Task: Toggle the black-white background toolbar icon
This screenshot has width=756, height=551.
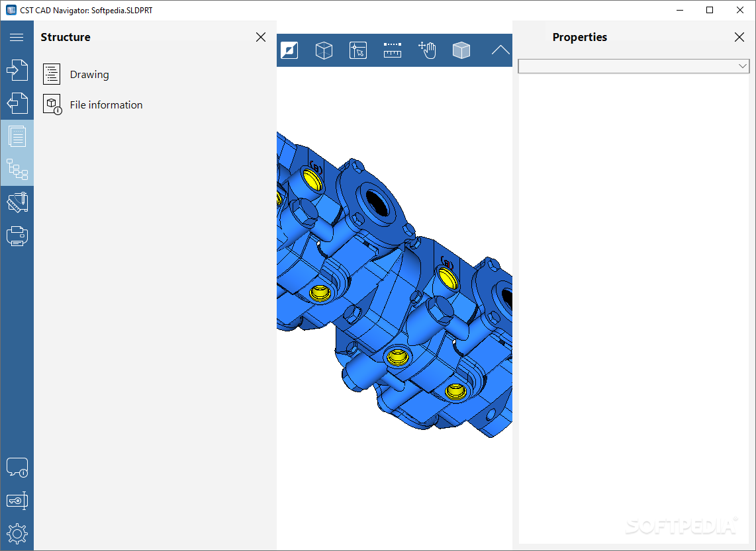Action: tap(289, 50)
